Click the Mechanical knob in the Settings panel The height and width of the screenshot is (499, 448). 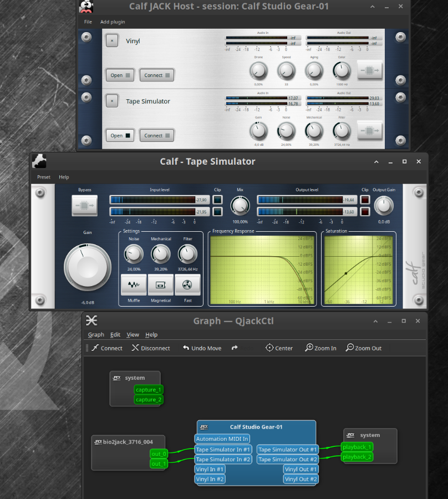pos(161,254)
